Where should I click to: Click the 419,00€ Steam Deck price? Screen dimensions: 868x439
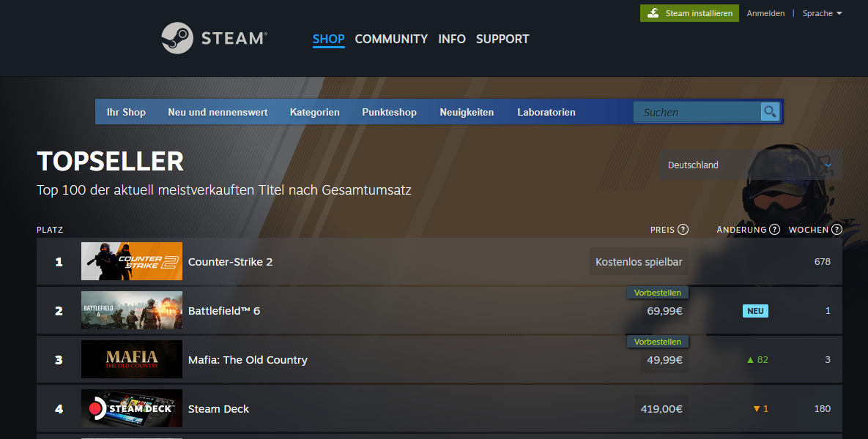(x=661, y=409)
